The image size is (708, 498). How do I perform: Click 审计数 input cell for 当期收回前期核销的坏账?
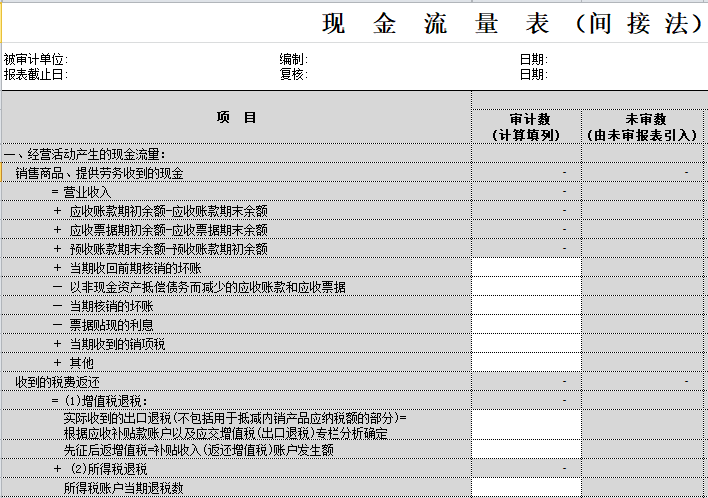(x=525, y=268)
